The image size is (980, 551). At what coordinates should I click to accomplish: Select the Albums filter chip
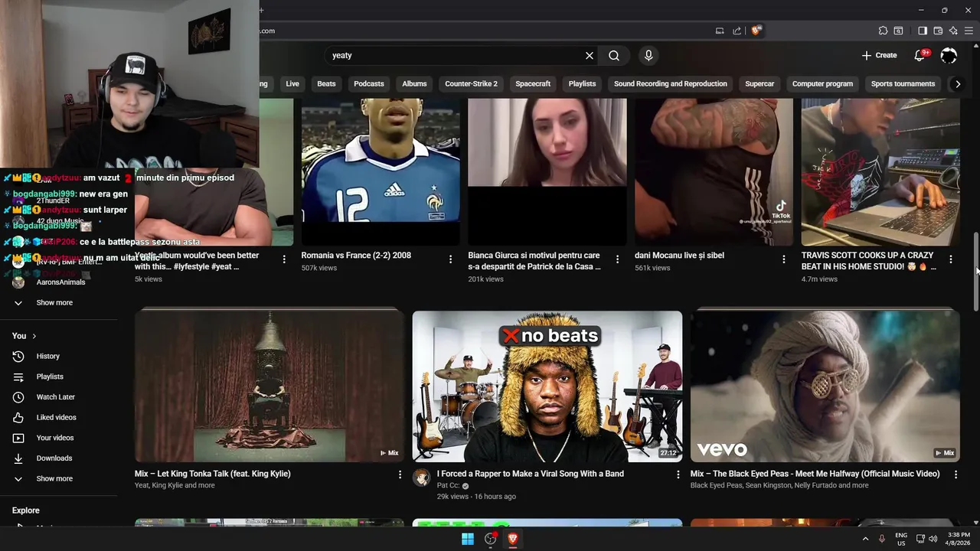pos(414,84)
